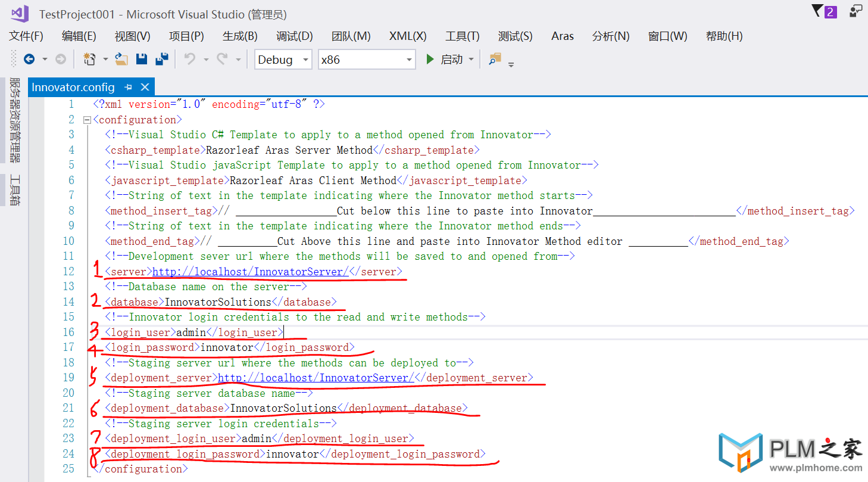Click the opening javascript_template tag name
868x482 pixels.
[167, 181]
